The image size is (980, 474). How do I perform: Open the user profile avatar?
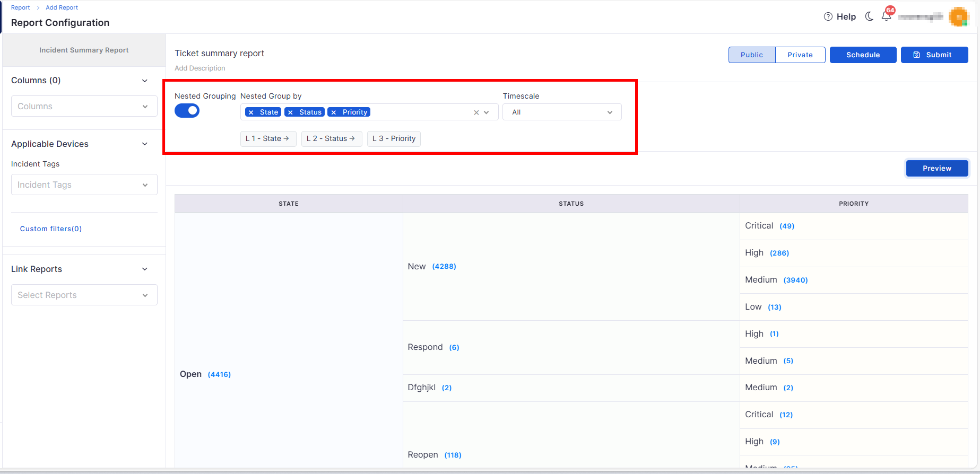(958, 17)
